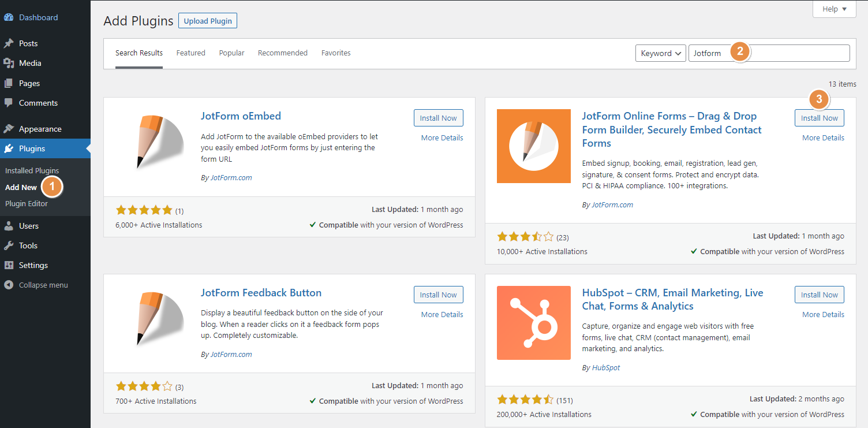Screen dimensions: 868x428
Task: Click the 13 items count text
Action: coord(841,84)
